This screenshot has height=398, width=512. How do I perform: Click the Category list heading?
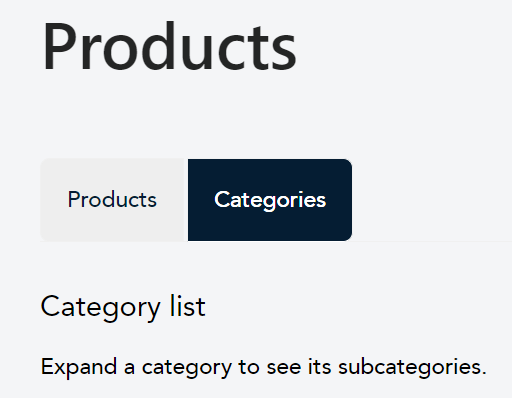(123, 307)
